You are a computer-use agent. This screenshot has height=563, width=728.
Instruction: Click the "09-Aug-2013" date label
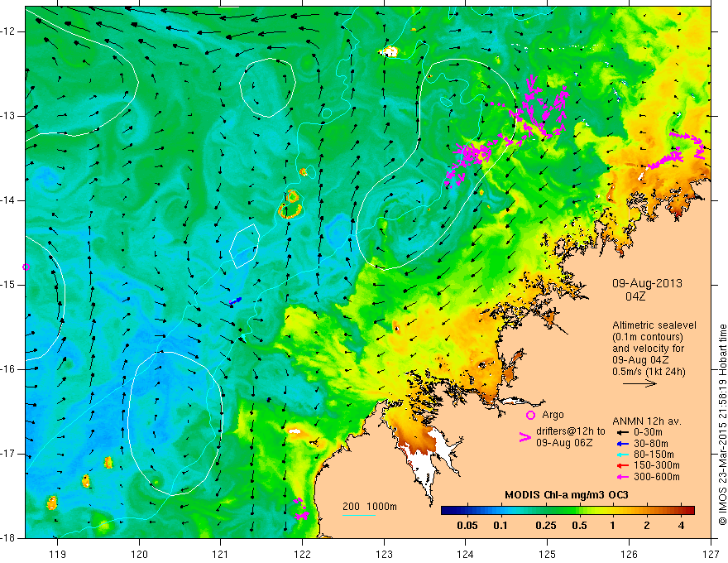pyautogui.click(x=647, y=283)
